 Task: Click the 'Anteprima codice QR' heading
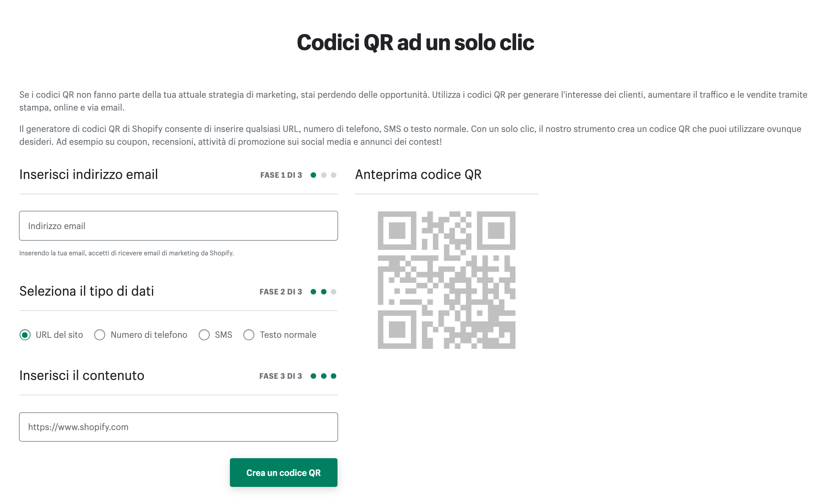coord(418,174)
